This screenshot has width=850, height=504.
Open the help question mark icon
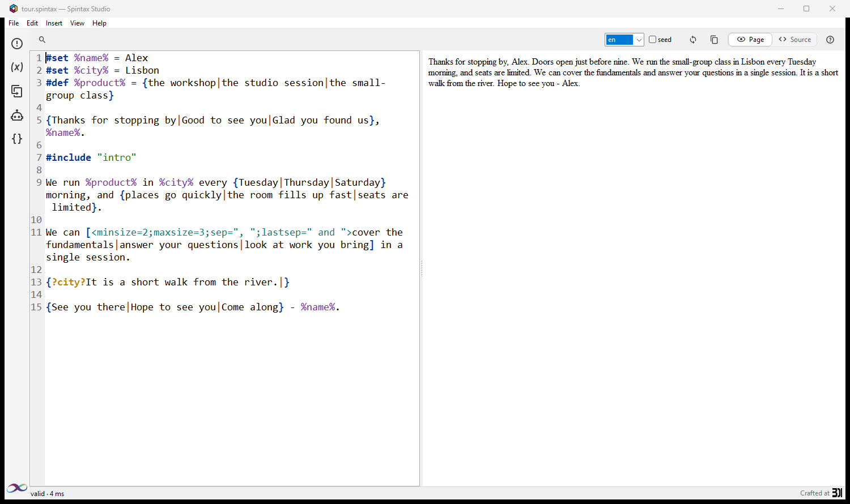click(x=830, y=40)
